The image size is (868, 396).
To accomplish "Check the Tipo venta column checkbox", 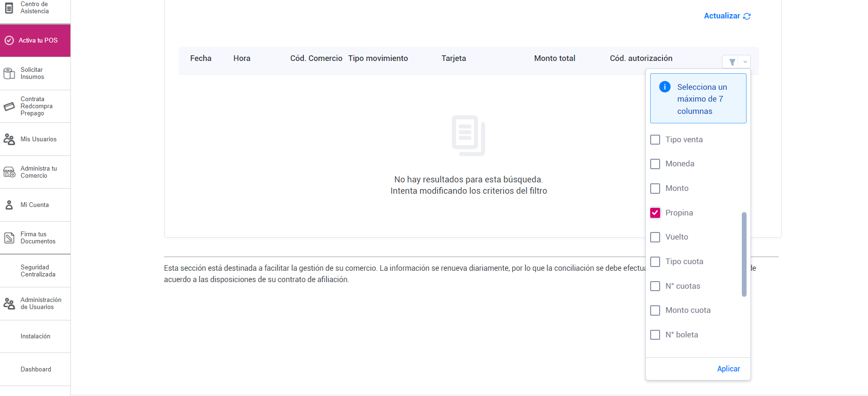I will click(655, 140).
